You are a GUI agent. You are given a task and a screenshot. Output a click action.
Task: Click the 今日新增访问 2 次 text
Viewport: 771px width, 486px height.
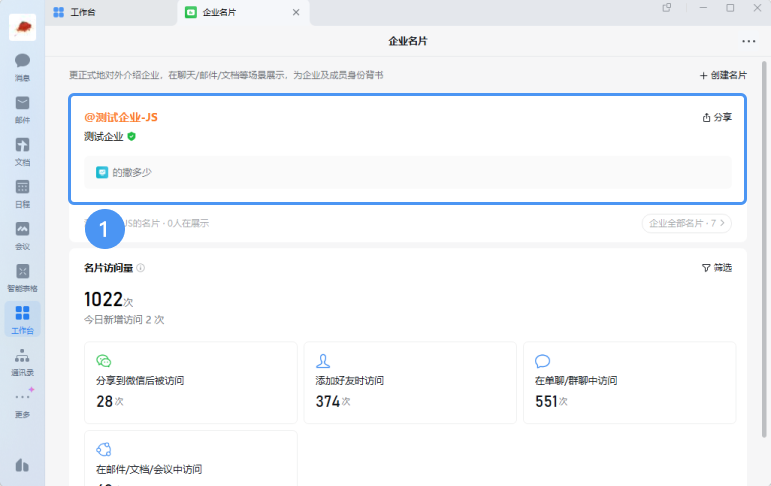(124, 320)
